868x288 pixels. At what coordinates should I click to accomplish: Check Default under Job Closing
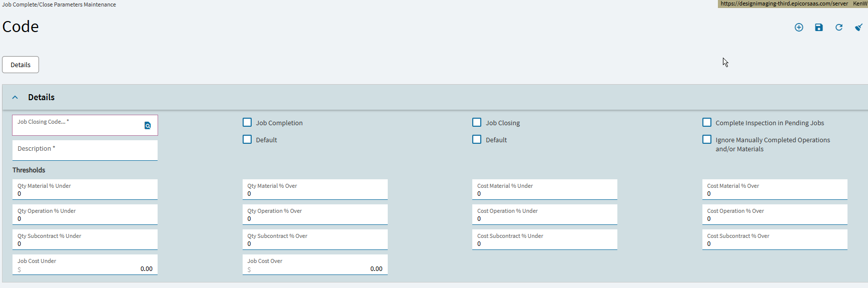(x=477, y=139)
